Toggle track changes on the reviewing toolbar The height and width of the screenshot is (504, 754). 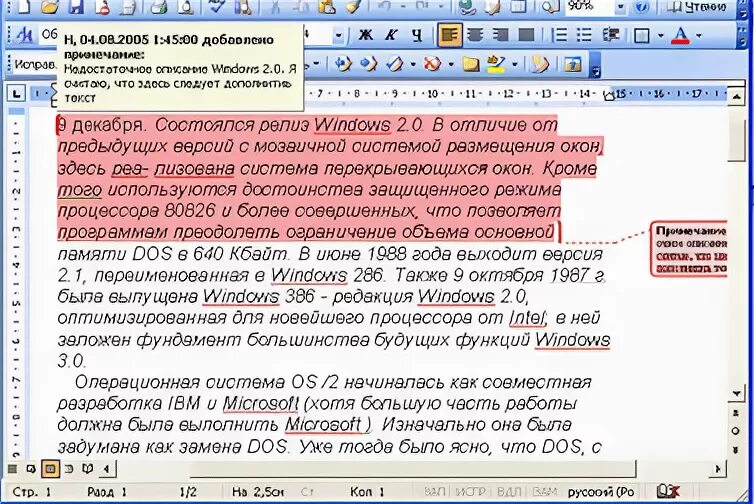pyautogui.click(x=540, y=64)
